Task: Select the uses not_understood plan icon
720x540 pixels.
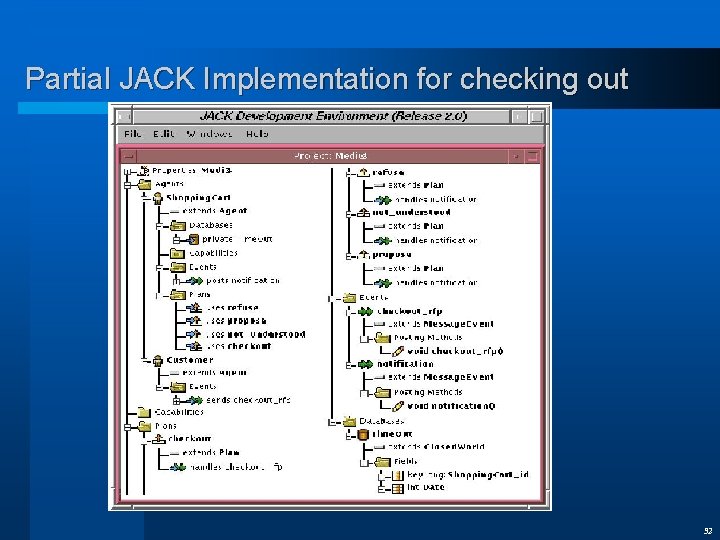Action: point(194,334)
